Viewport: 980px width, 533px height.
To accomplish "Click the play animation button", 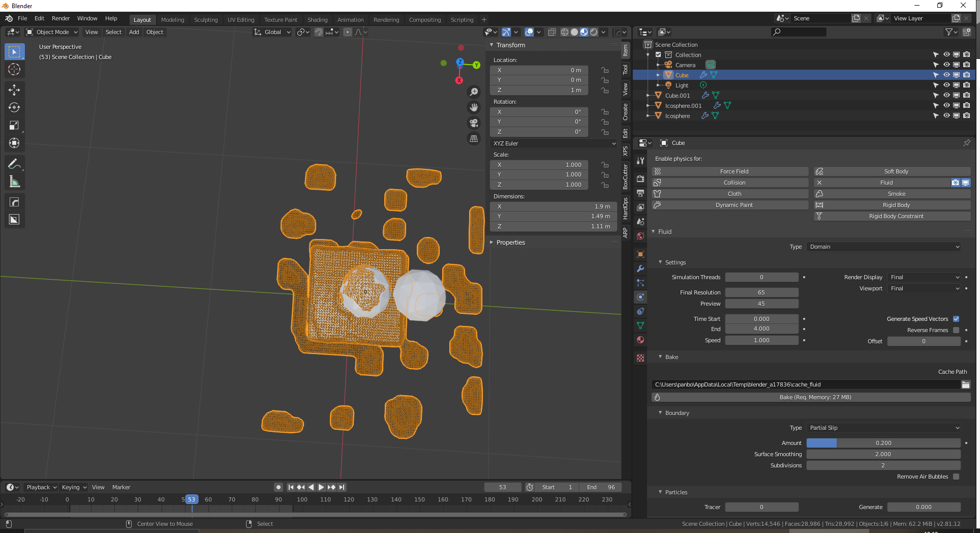I will (x=321, y=487).
